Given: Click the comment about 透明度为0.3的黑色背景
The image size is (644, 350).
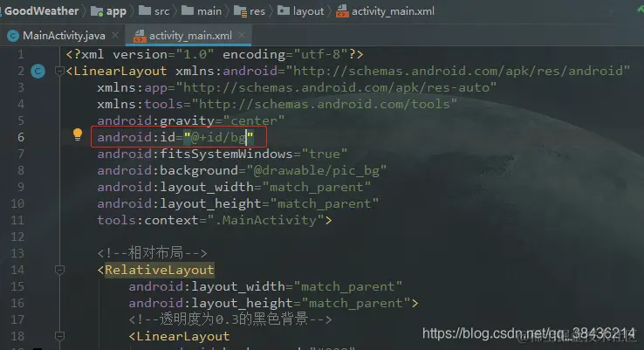Looking at the screenshot, I should (230, 319).
